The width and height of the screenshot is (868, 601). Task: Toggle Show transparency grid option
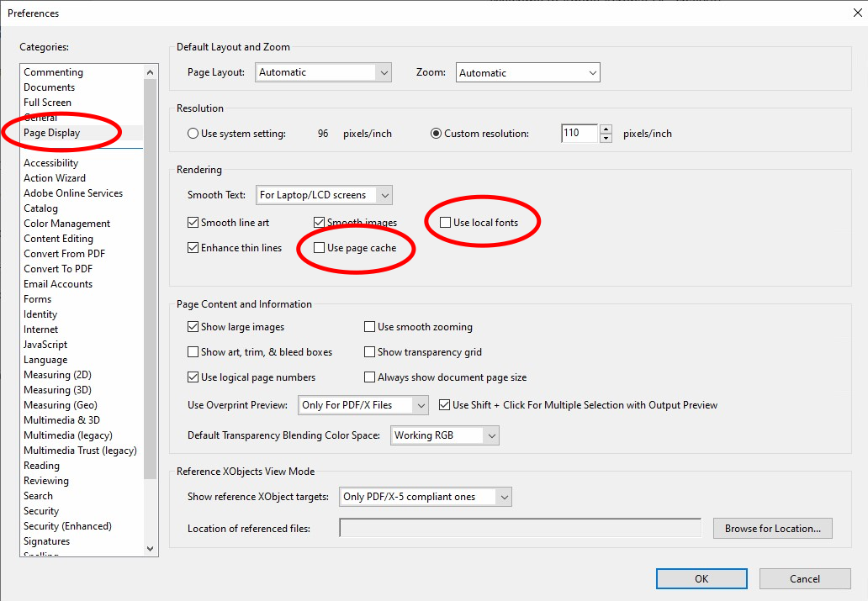[369, 352]
